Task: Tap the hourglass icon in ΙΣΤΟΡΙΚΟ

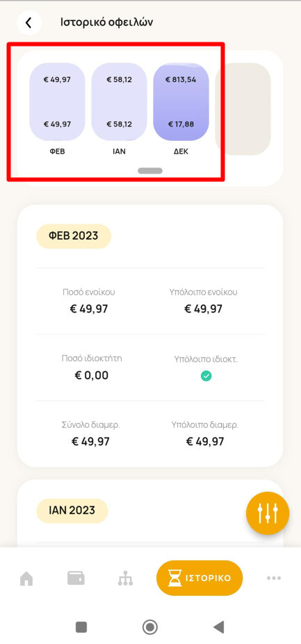Action: click(x=175, y=578)
